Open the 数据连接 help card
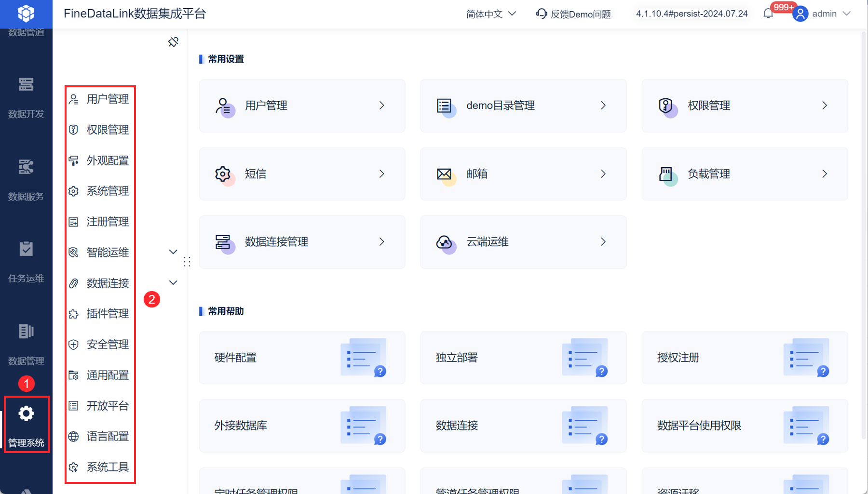Image resolution: width=868 pixels, height=494 pixels. pyautogui.click(x=523, y=426)
